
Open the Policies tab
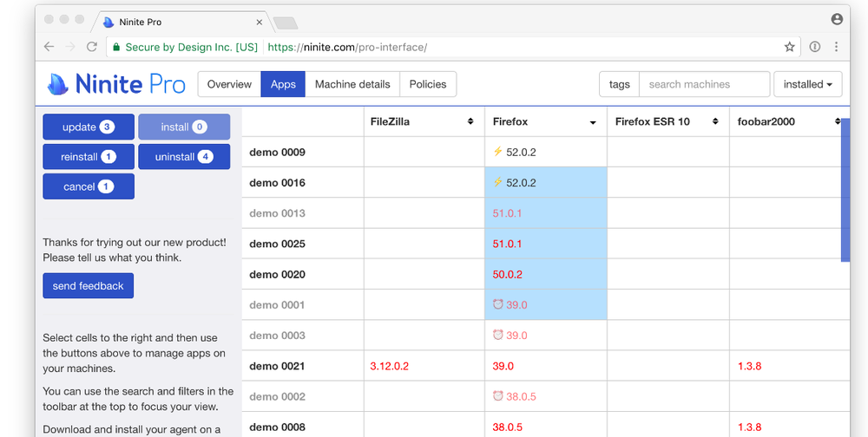click(x=428, y=84)
